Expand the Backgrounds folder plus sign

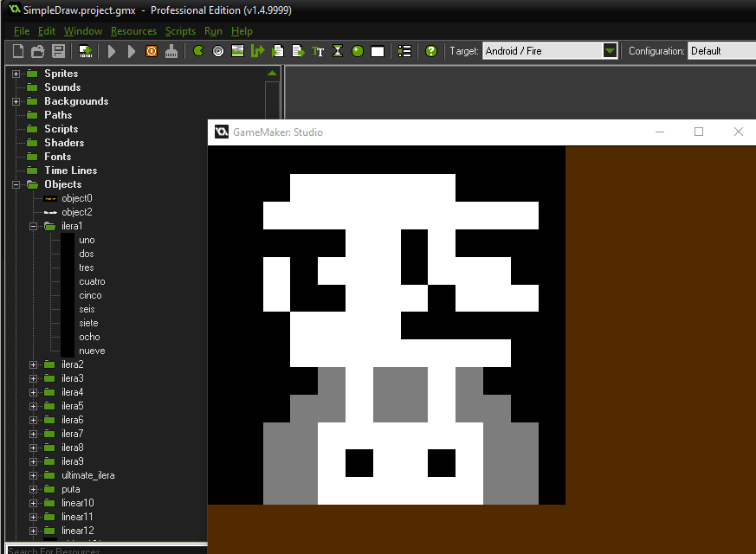16,101
